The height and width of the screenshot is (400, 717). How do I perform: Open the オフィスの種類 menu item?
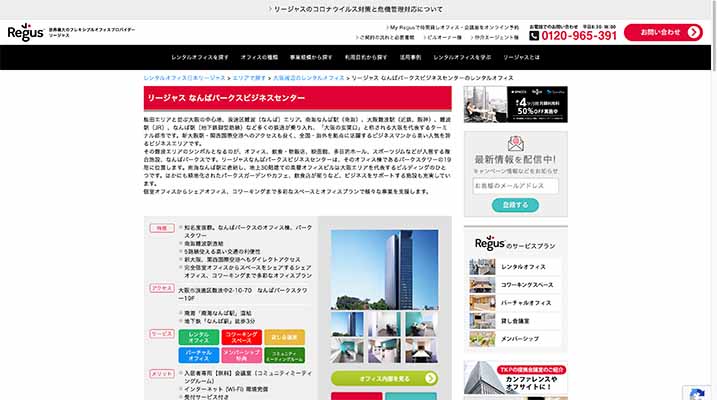click(259, 58)
